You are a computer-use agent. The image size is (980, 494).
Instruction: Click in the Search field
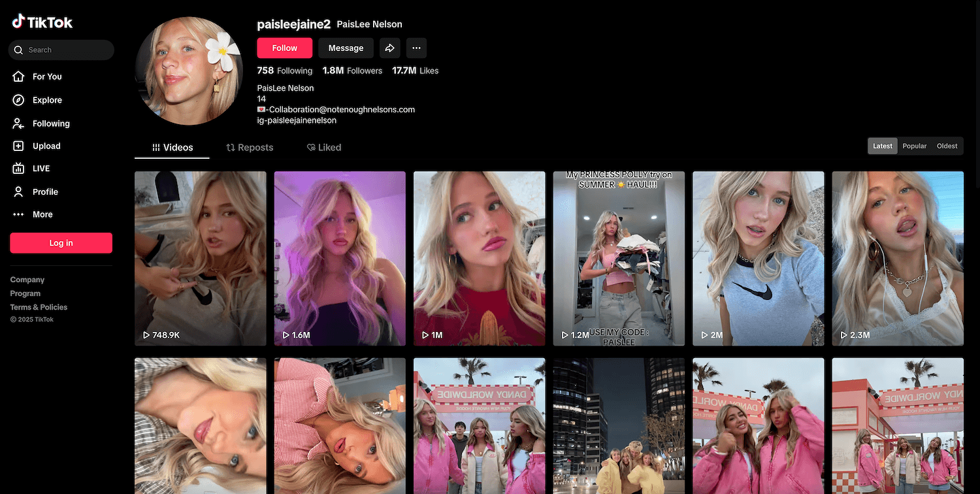(x=65, y=50)
